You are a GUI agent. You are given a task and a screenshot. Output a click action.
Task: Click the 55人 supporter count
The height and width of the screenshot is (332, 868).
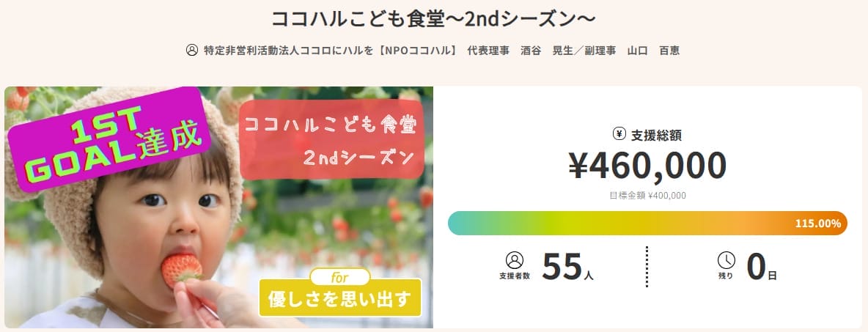(x=567, y=267)
